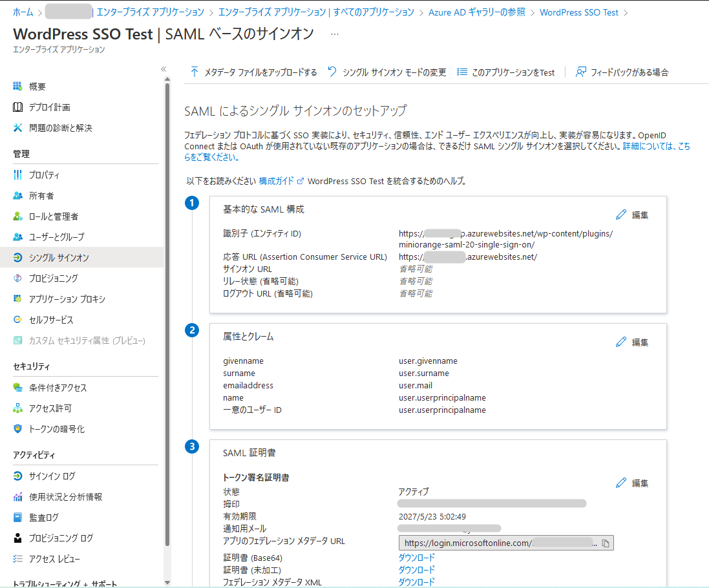This screenshot has width=709, height=588.
Task: Go to ホーム breadcrumb
Action: coord(23,12)
